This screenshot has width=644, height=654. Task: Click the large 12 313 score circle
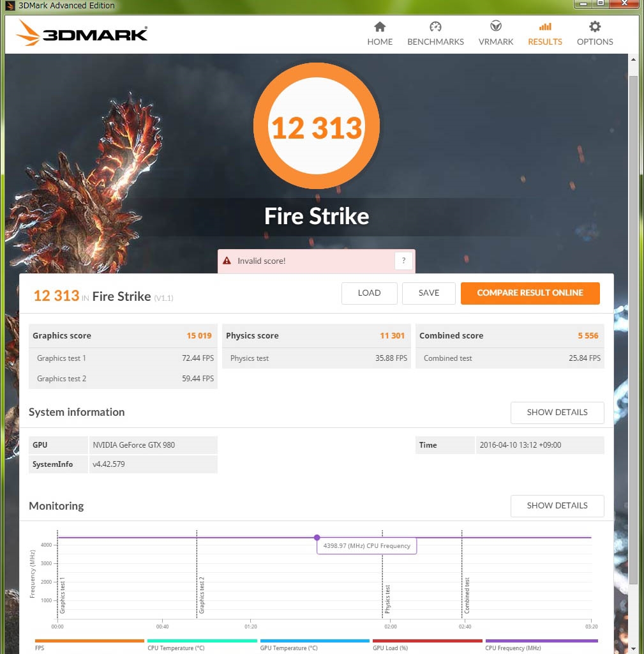click(x=317, y=126)
